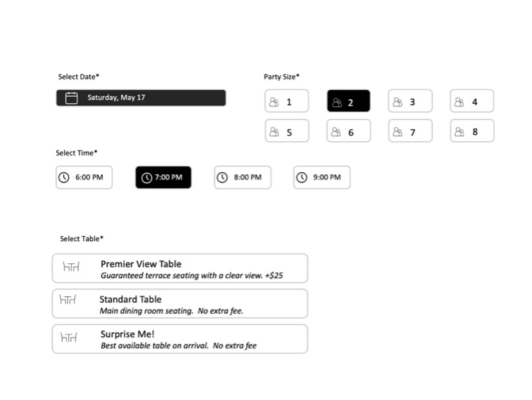The image size is (532, 400).
Task: Click the clock icon on 8:00 PM
Action: (x=222, y=177)
